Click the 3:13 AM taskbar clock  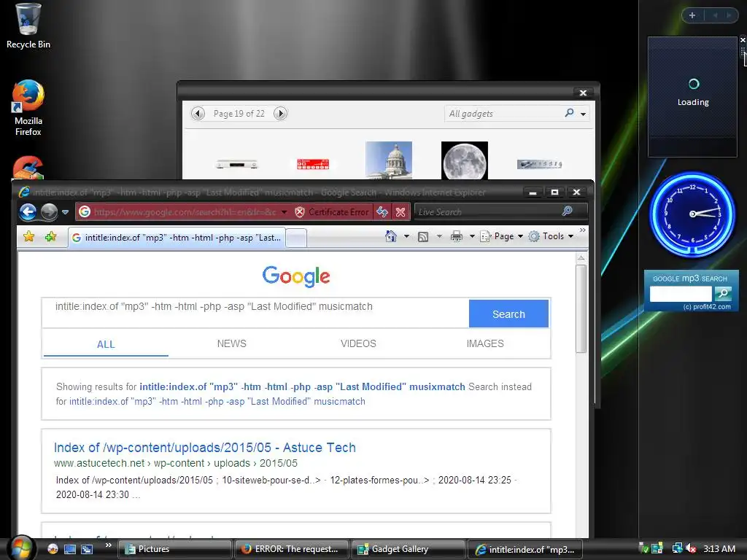click(719, 549)
